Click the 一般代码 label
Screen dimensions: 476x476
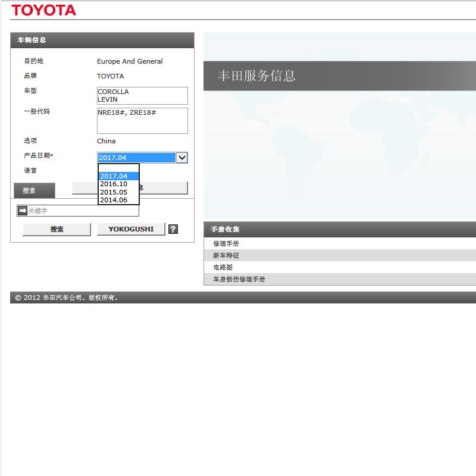37,111
